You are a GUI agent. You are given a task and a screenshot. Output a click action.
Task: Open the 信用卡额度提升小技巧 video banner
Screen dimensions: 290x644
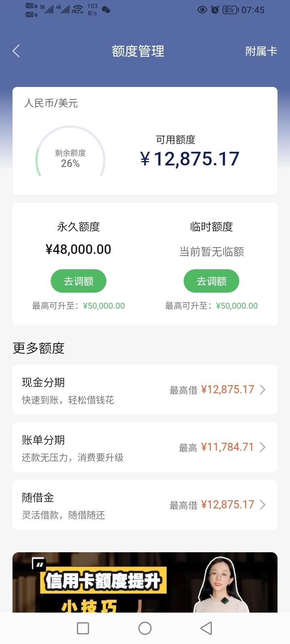click(145, 582)
